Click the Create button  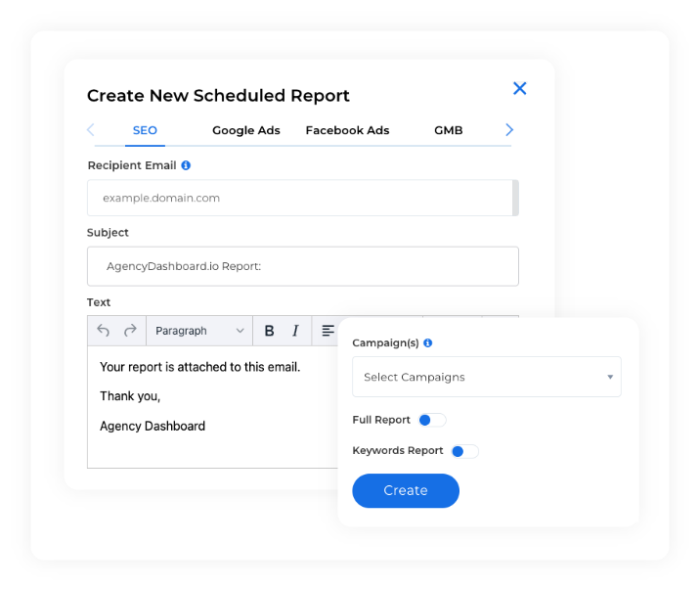pos(406,490)
